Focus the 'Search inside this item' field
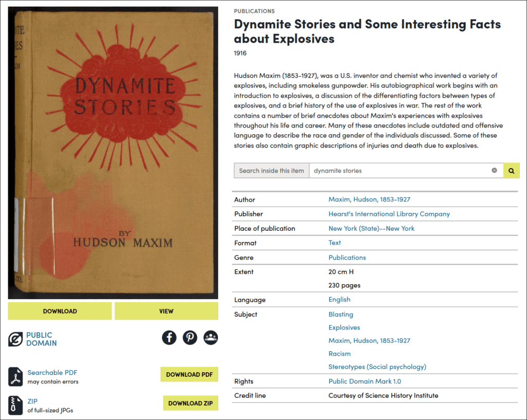This screenshot has width=527, height=420. pos(406,171)
